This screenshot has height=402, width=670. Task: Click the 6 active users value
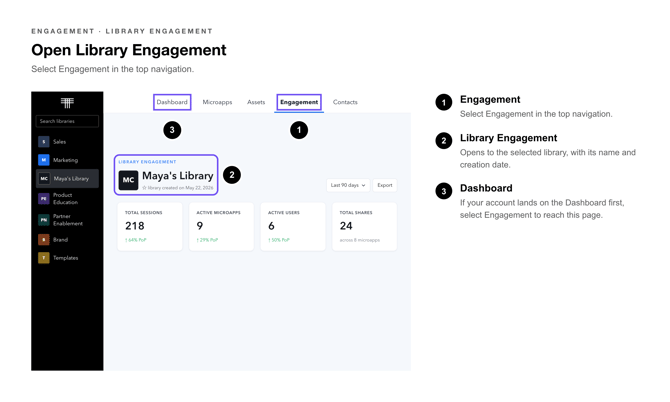(x=271, y=226)
